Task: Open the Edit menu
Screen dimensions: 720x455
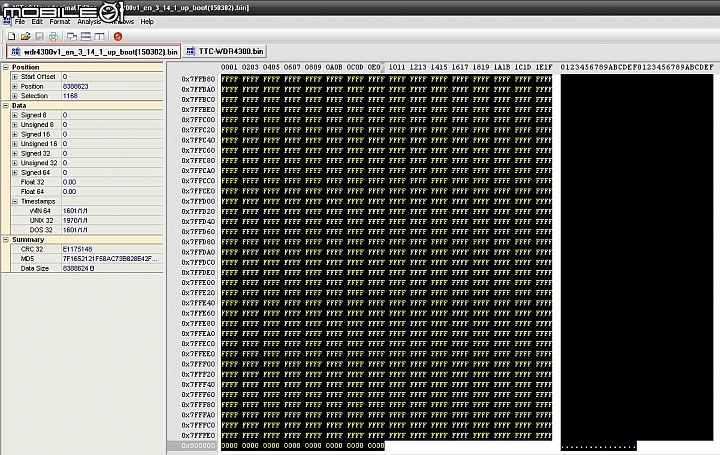Action: point(37,22)
